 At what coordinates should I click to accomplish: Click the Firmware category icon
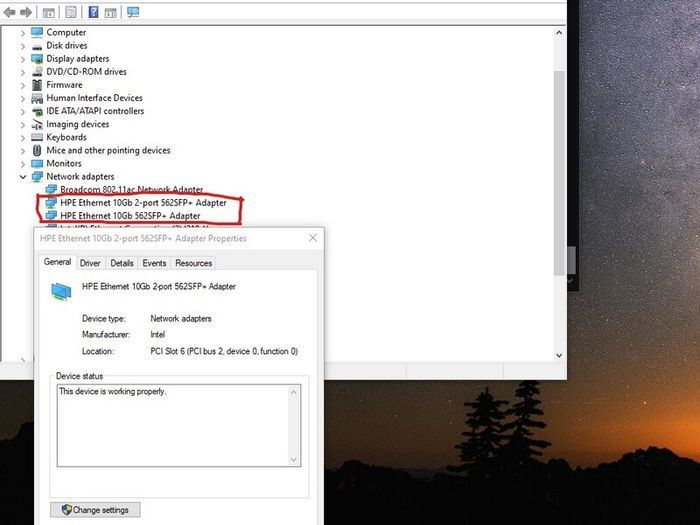(37, 85)
